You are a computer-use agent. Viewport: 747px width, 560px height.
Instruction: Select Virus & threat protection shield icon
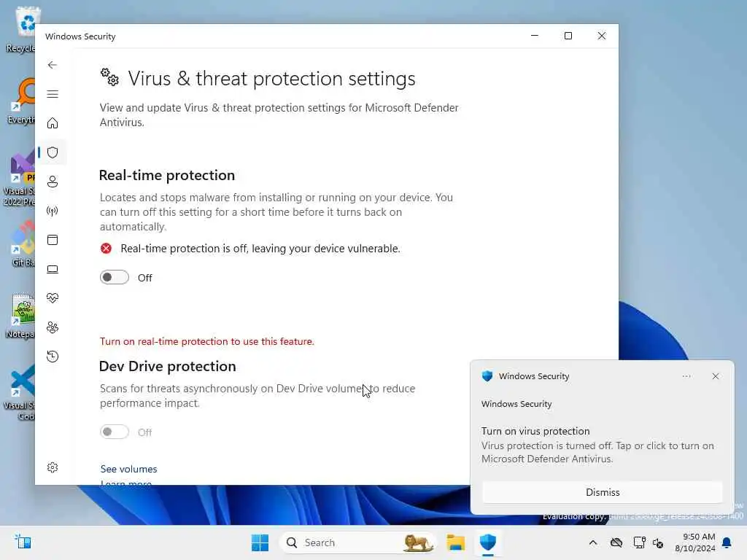pos(53,152)
